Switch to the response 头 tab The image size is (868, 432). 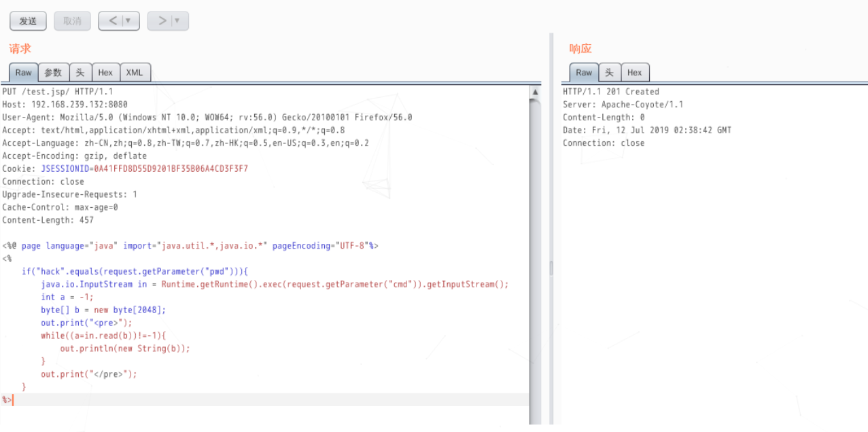[609, 73]
